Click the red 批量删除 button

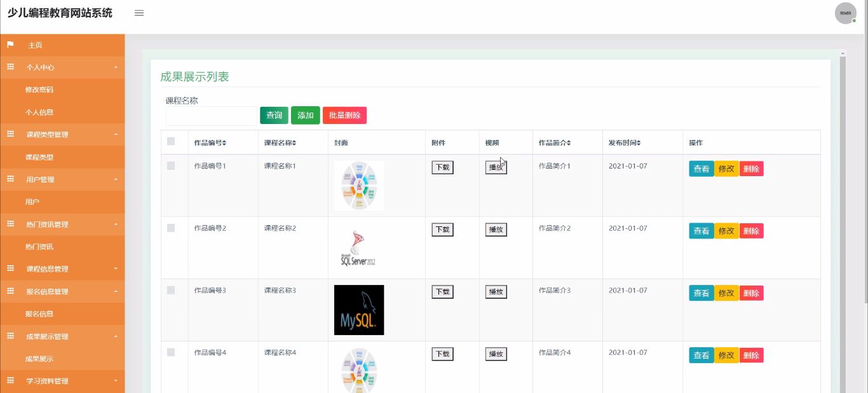[x=344, y=115]
